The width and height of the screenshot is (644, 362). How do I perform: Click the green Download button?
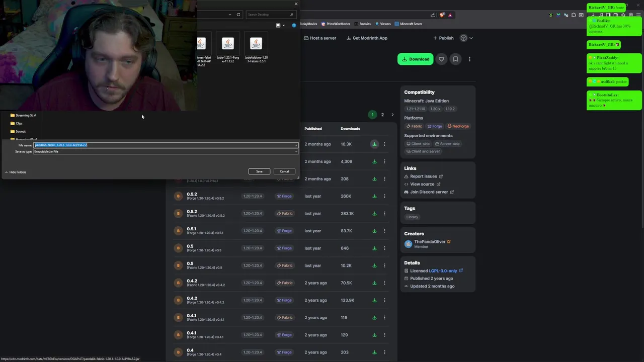coord(416,59)
